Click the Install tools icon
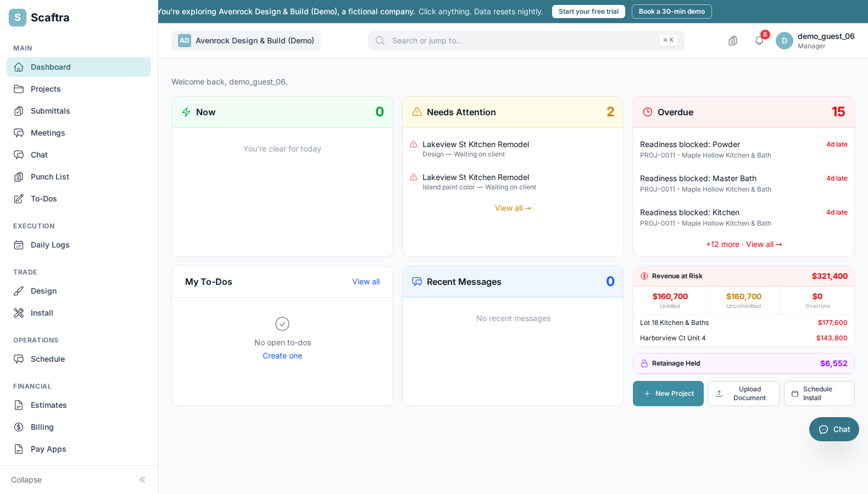868x494 pixels. tap(19, 313)
